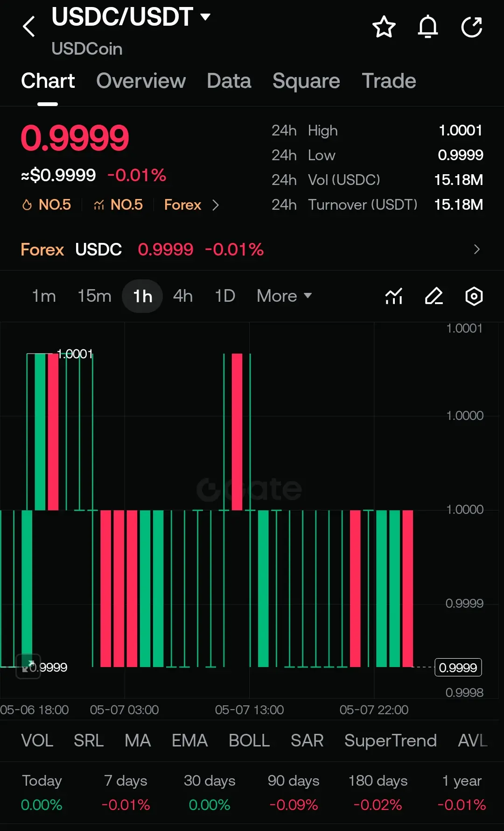Open the USDC/USDT pair selector dropdown
The height and width of the screenshot is (831, 504).
[131, 17]
